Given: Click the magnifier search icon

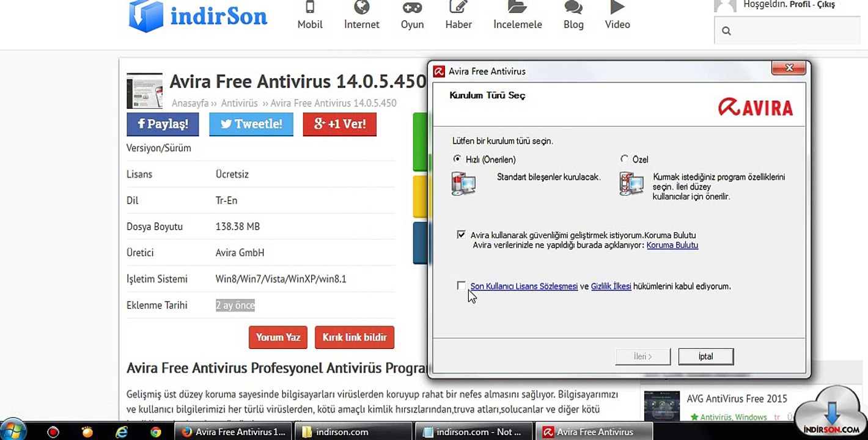Looking at the screenshot, I should coord(726,31).
